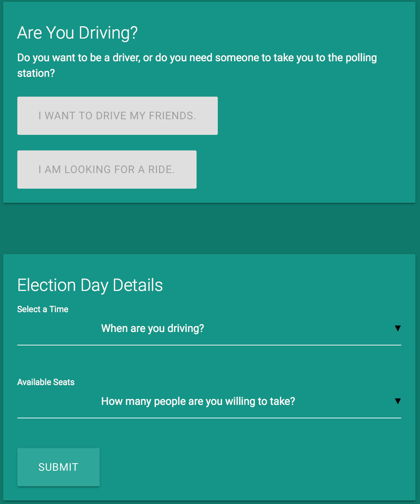Screen dimensions: 420x504
Task: Click the "Available Seats" label
Action: [x=46, y=382]
